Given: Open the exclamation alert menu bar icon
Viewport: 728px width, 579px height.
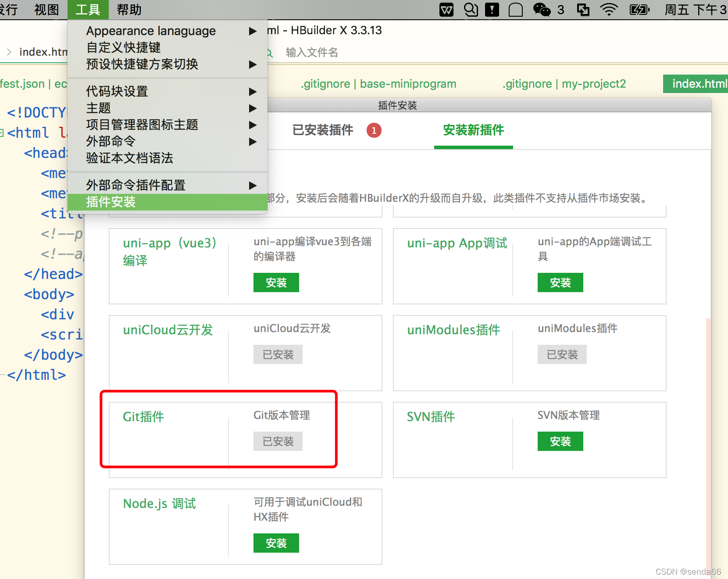Looking at the screenshot, I should pos(492,10).
